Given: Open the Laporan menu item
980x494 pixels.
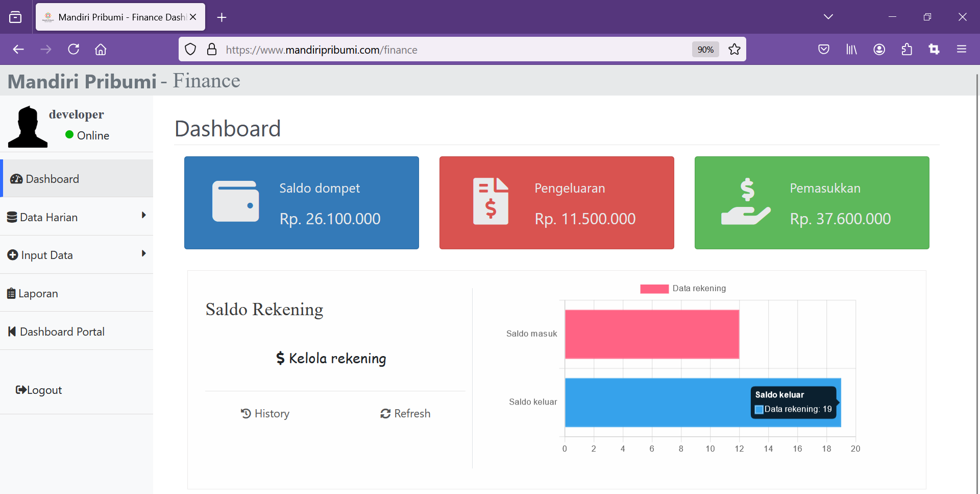Looking at the screenshot, I should [38, 294].
